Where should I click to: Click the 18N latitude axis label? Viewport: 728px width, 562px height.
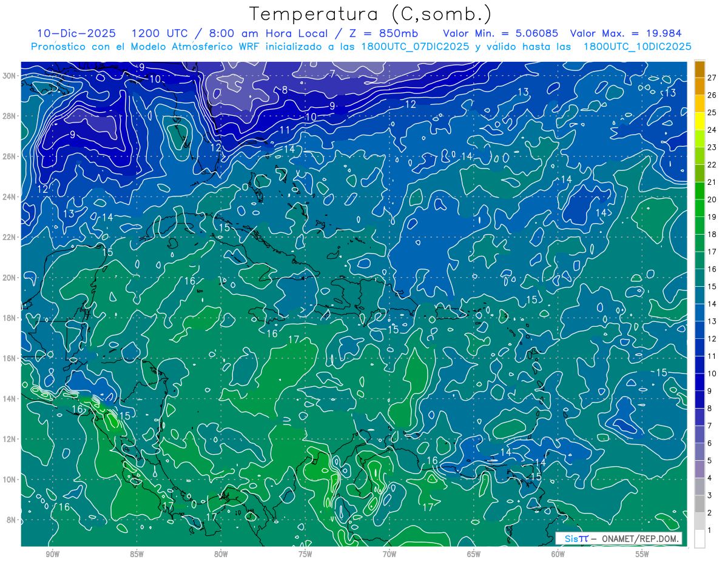click(x=10, y=318)
